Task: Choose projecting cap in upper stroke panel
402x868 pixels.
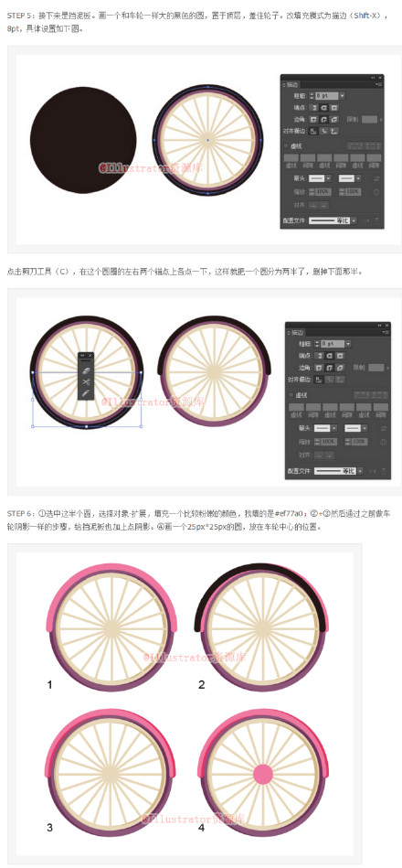Action: 334,107
